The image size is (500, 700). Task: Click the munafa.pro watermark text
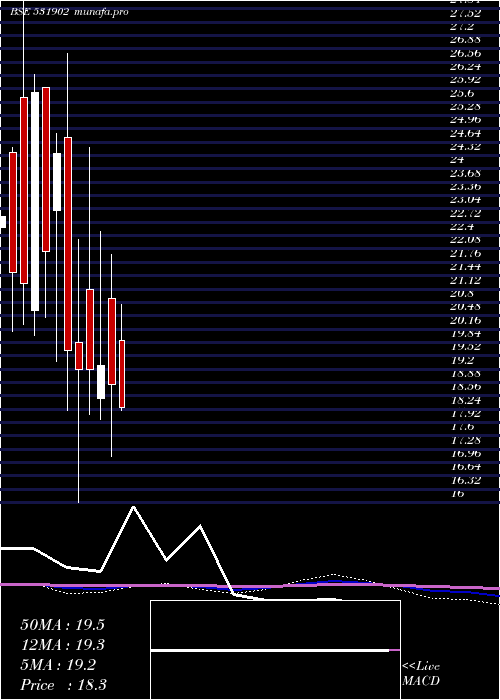102,12
